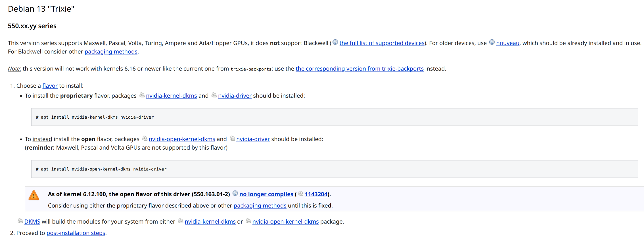Open the full list of supported devices link
Viewport: 644px width, 237px height.
click(x=382, y=43)
